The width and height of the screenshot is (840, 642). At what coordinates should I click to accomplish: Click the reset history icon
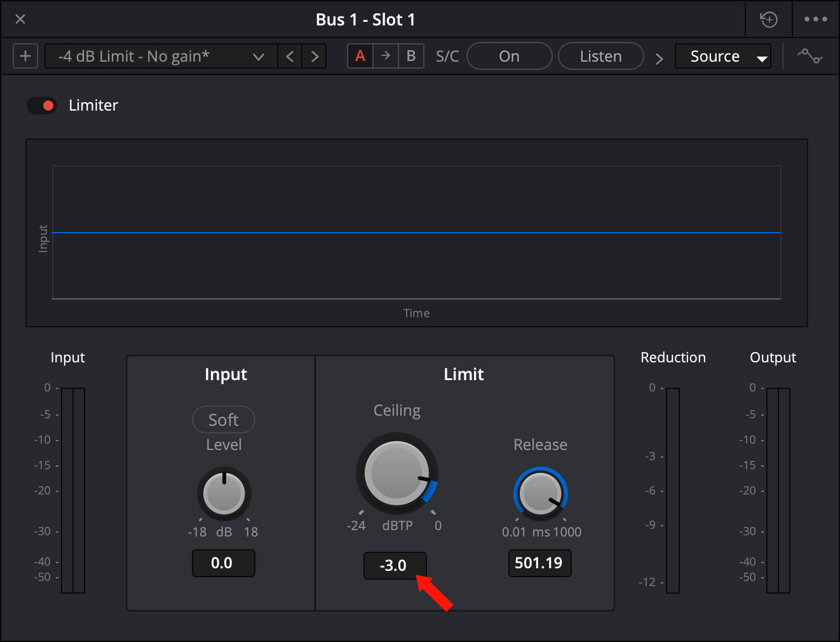tap(769, 20)
